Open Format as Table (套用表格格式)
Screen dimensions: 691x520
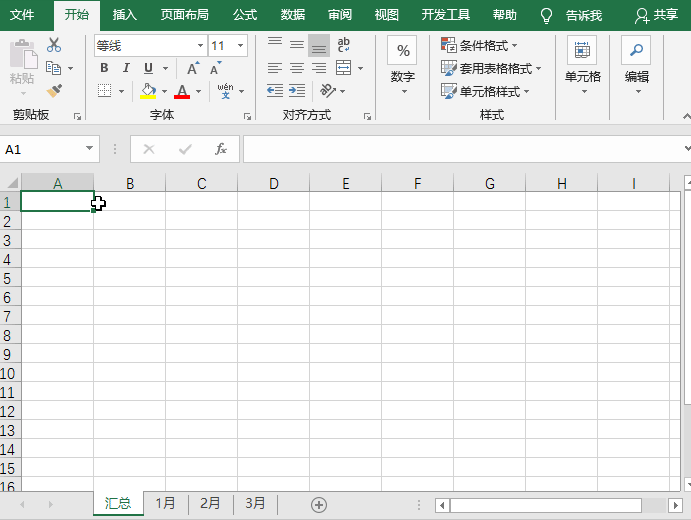click(491, 68)
